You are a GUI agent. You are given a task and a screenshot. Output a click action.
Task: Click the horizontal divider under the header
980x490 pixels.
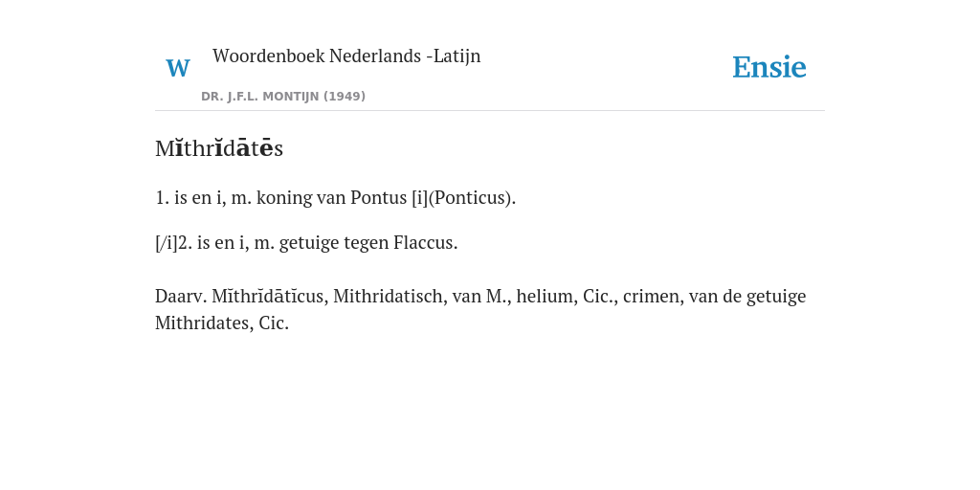tap(490, 111)
